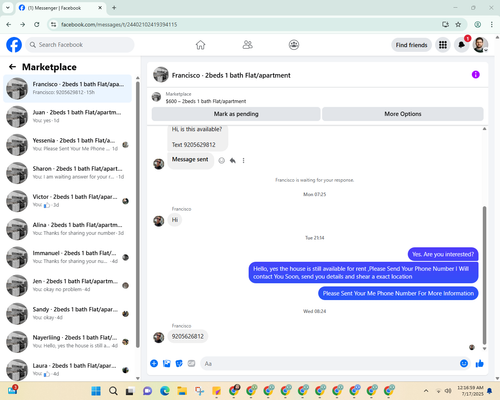Screen dimensions: 500x400
Task: Open the notifications bell
Action: (461, 45)
